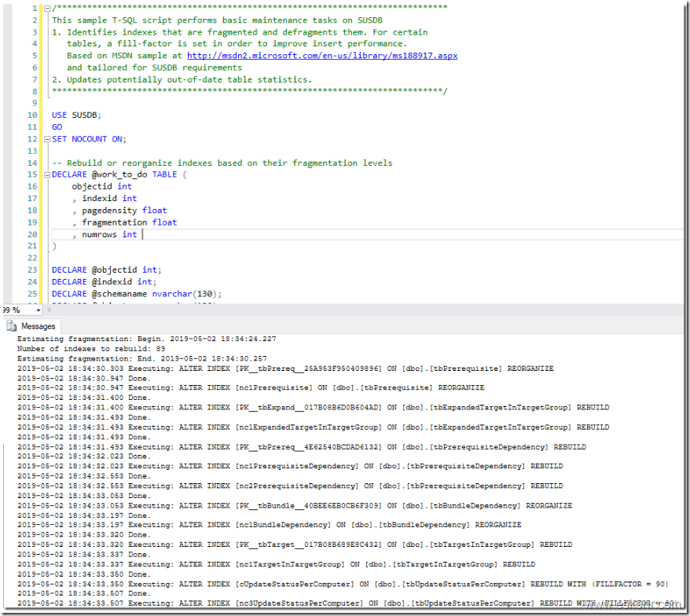The height and width of the screenshot is (616, 690).
Task: Place cursor after 'numrows int' on line 20
Action: pos(142,234)
